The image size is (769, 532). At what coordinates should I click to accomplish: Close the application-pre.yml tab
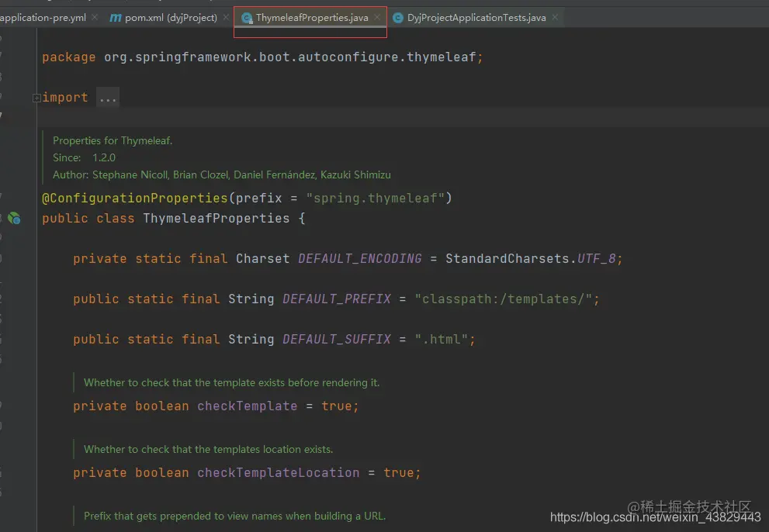[95, 17]
